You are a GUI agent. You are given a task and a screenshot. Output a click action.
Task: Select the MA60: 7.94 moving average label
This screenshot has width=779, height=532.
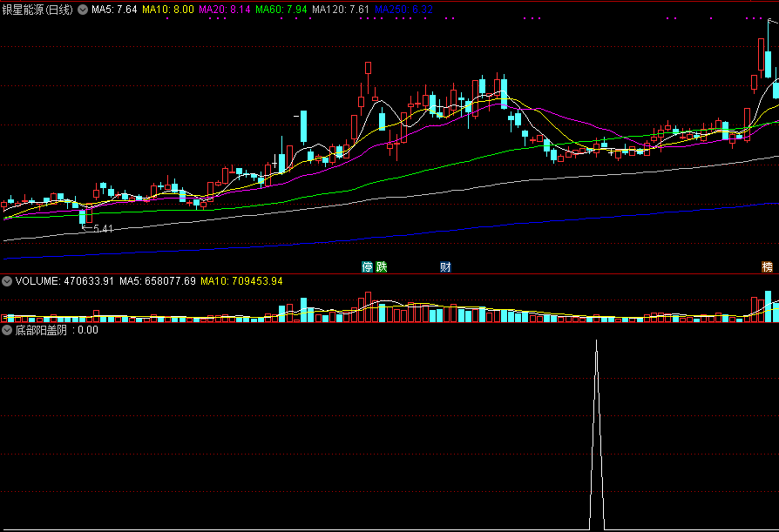pos(281,10)
